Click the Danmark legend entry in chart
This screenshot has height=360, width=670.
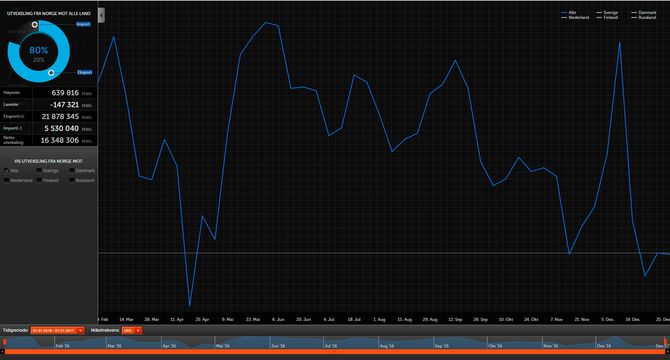(644, 13)
